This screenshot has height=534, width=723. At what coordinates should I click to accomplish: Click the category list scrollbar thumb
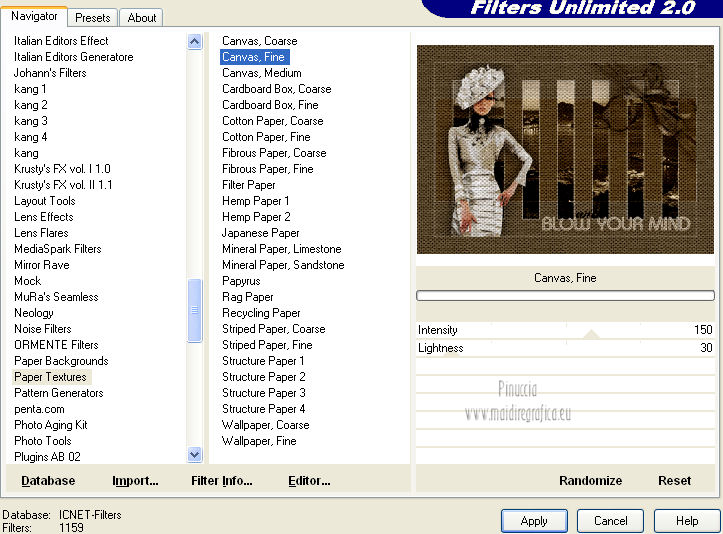[x=195, y=310]
